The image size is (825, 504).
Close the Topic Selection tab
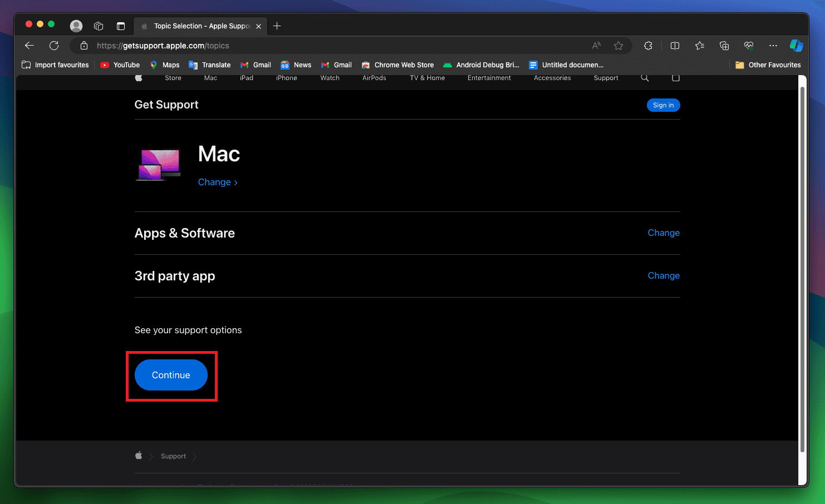[258, 26]
